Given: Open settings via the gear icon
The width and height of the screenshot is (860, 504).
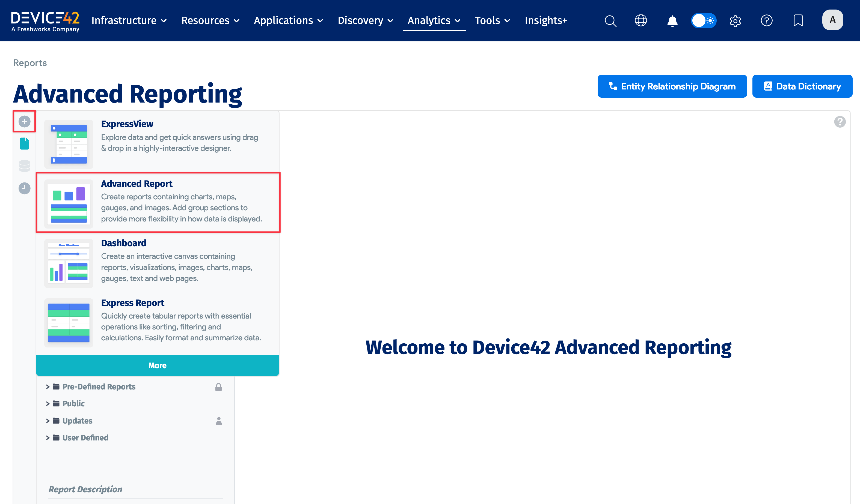Looking at the screenshot, I should coord(735,20).
